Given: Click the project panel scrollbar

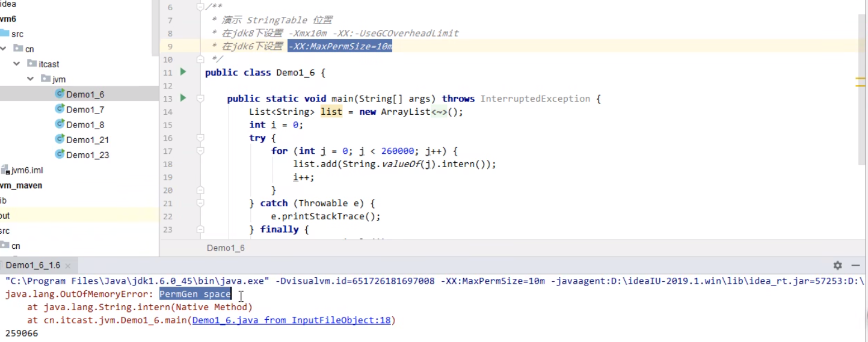Looking at the screenshot, I should pos(155,27).
